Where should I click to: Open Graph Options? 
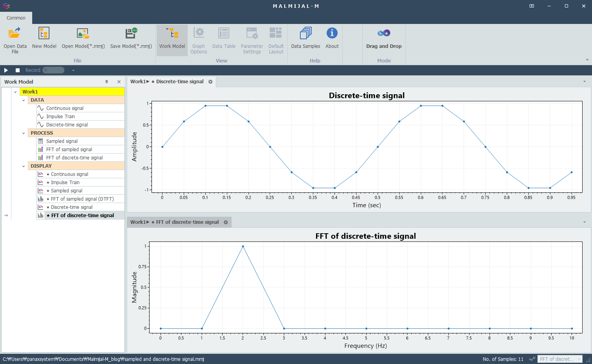click(x=199, y=40)
